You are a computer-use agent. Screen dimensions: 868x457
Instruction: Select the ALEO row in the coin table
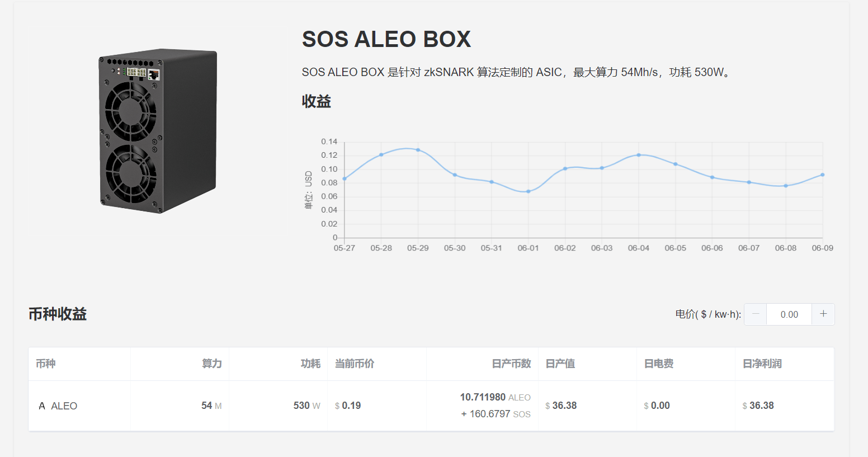391,406
